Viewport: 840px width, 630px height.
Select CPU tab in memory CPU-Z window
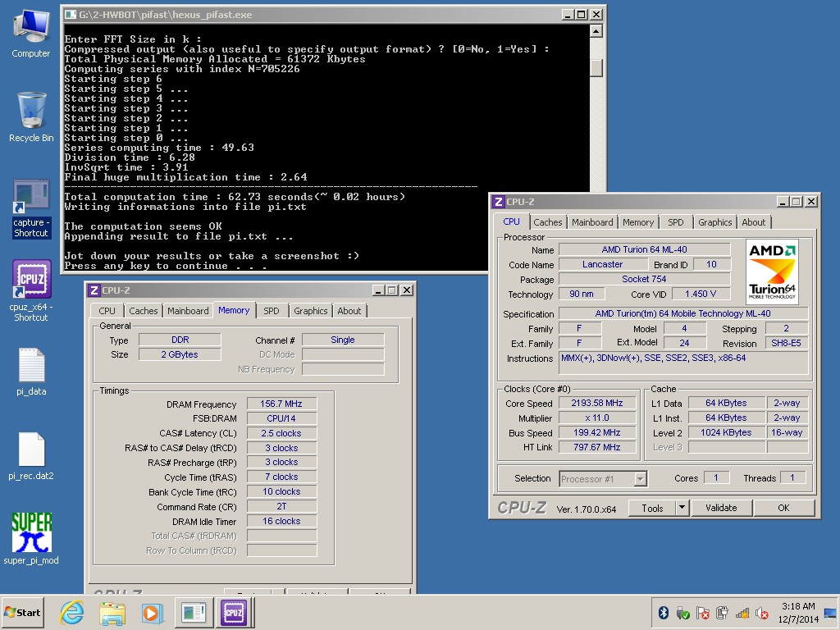point(107,311)
